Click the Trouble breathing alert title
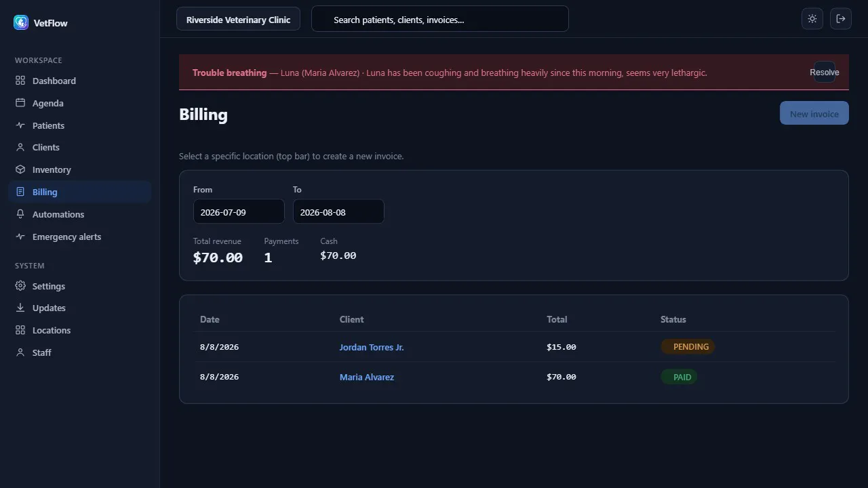This screenshot has width=868, height=488. (229, 73)
